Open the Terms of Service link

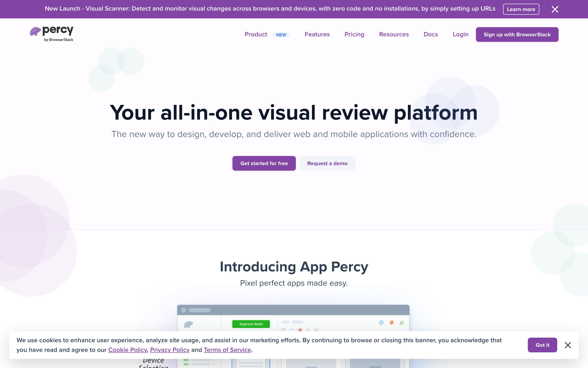pyautogui.click(x=227, y=350)
